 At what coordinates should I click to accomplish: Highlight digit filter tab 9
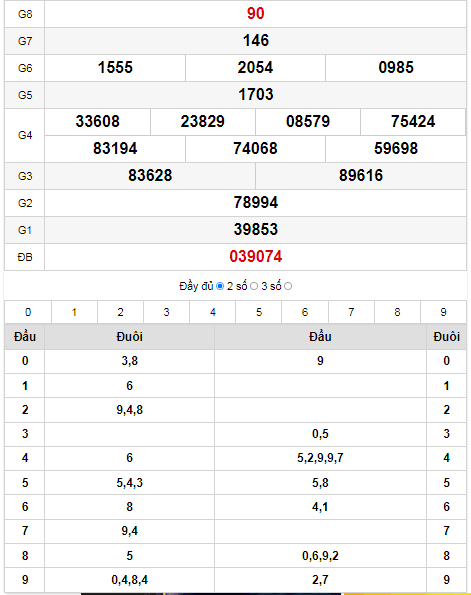443,312
